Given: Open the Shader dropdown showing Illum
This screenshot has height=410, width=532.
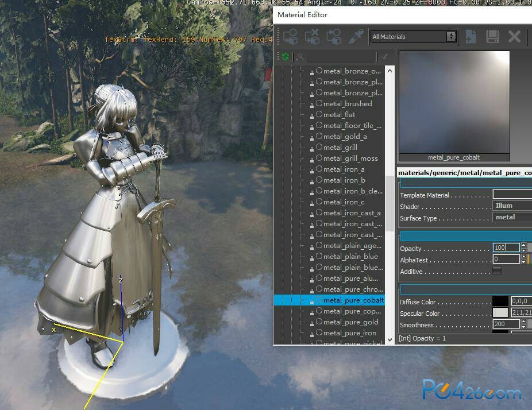Looking at the screenshot, I should (x=512, y=206).
